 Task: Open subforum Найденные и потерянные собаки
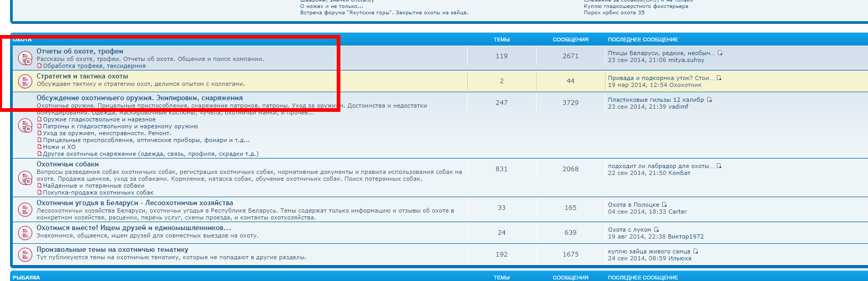click(93, 186)
